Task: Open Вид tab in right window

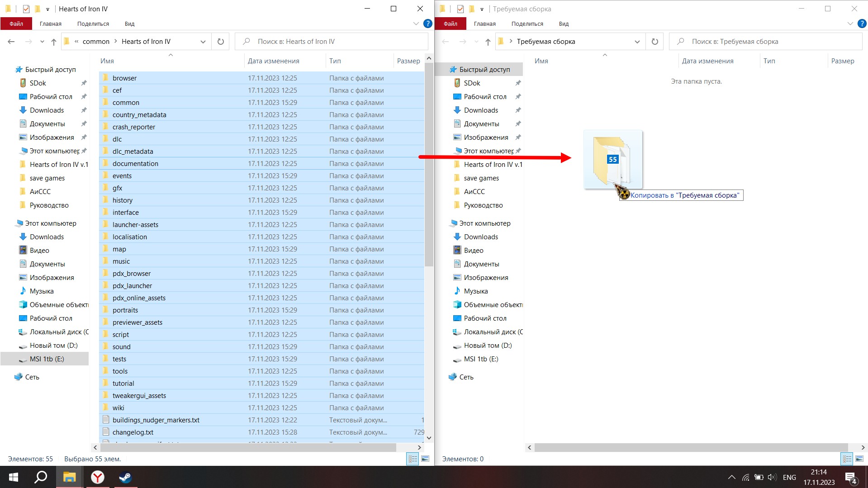Action: click(x=564, y=24)
